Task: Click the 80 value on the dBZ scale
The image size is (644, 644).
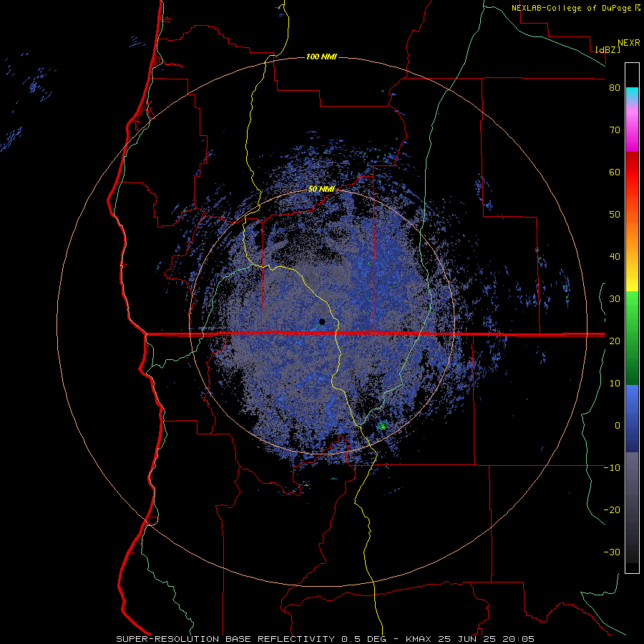Action: (615, 88)
